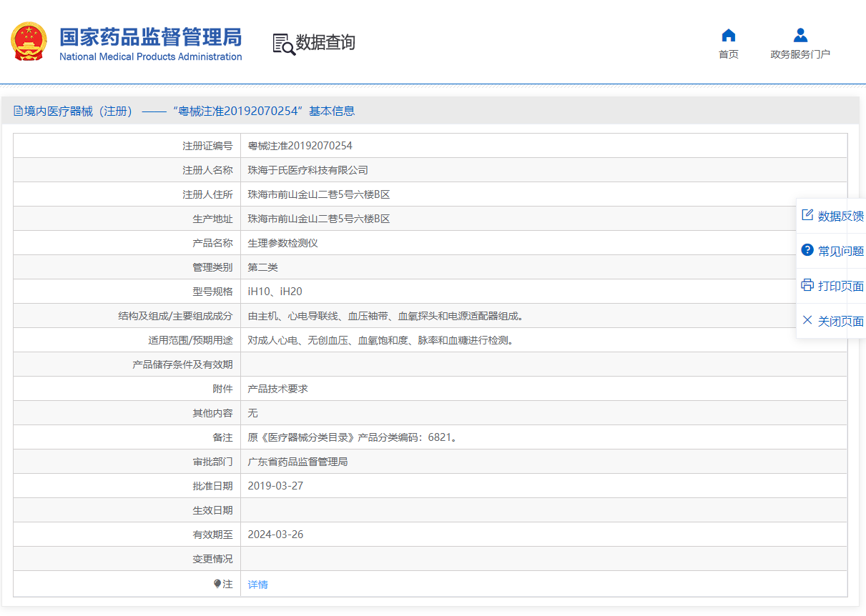Open 政务服务门户 portal link
866x616 pixels.
click(800, 54)
